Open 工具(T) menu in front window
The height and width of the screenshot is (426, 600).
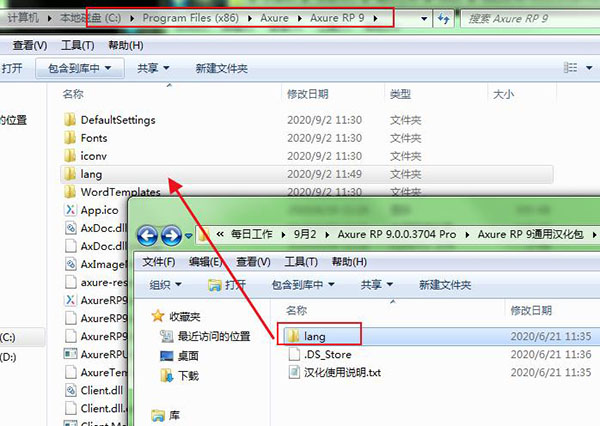click(301, 262)
